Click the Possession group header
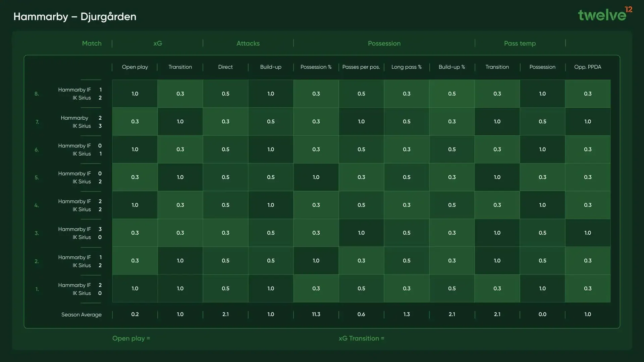This screenshot has height=362, width=644. [384, 43]
